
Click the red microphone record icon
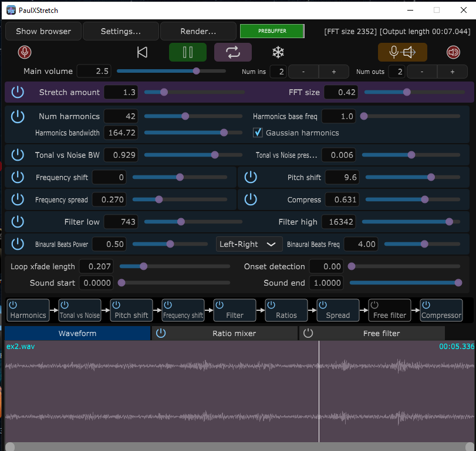click(25, 52)
